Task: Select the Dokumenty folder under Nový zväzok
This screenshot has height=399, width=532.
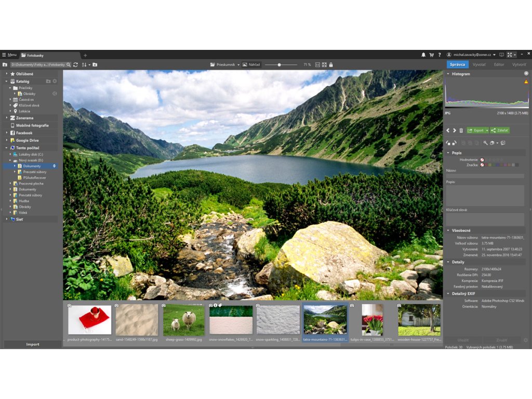Action: pos(32,166)
